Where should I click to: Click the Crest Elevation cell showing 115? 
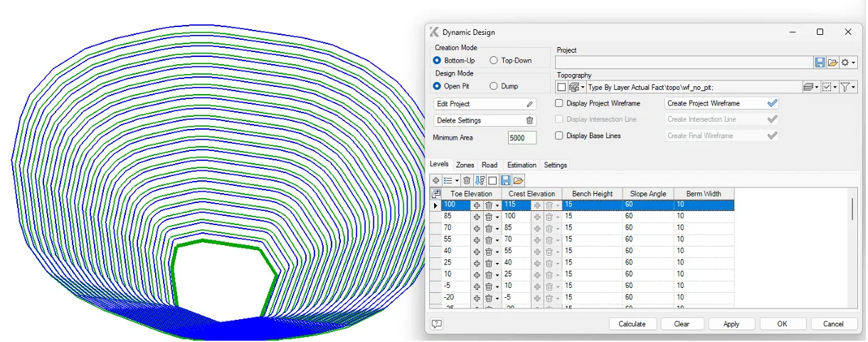click(x=516, y=205)
